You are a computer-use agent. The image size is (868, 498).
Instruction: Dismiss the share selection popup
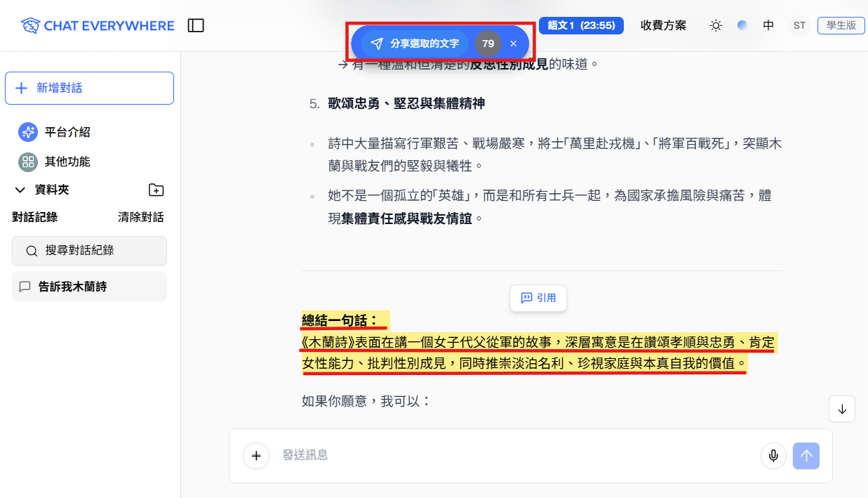click(x=514, y=44)
